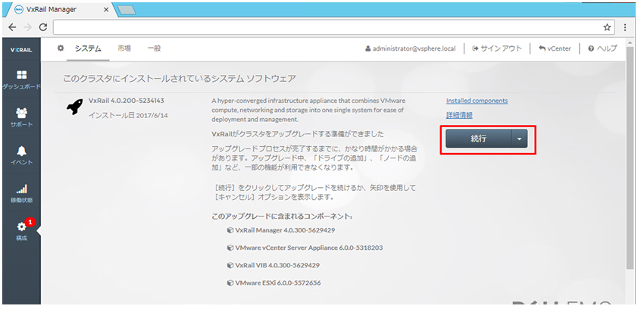The image size is (644, 309).
Task: Bookmark the page with star icon
Action: click(x=607, y=27)
